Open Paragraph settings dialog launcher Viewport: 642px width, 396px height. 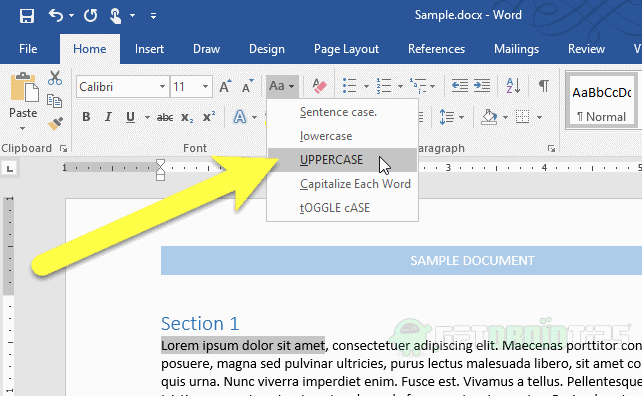point(552,149)
